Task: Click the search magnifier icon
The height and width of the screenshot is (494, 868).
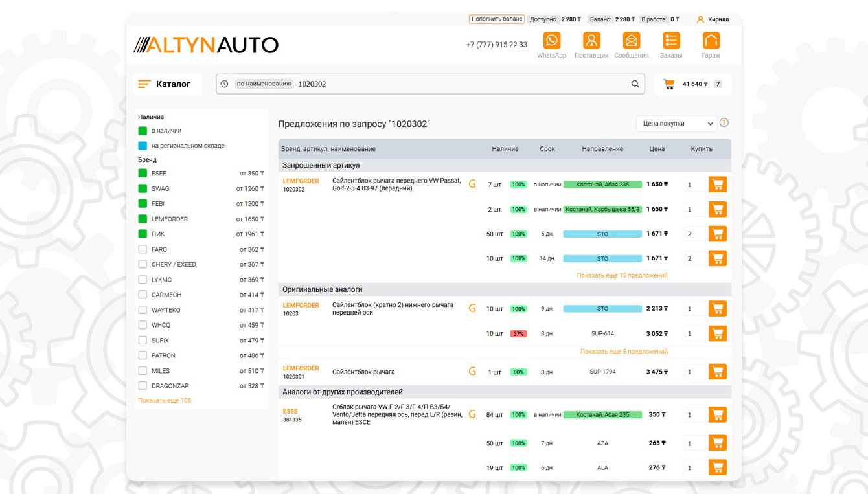Action: [635, 84]
